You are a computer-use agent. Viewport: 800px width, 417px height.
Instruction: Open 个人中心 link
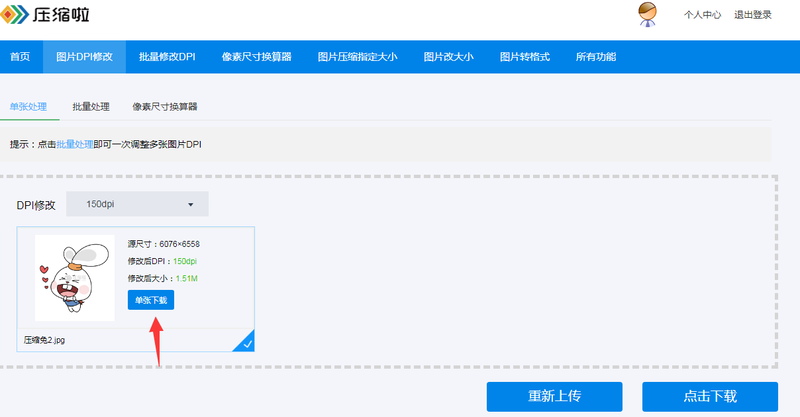pos(703,15)
